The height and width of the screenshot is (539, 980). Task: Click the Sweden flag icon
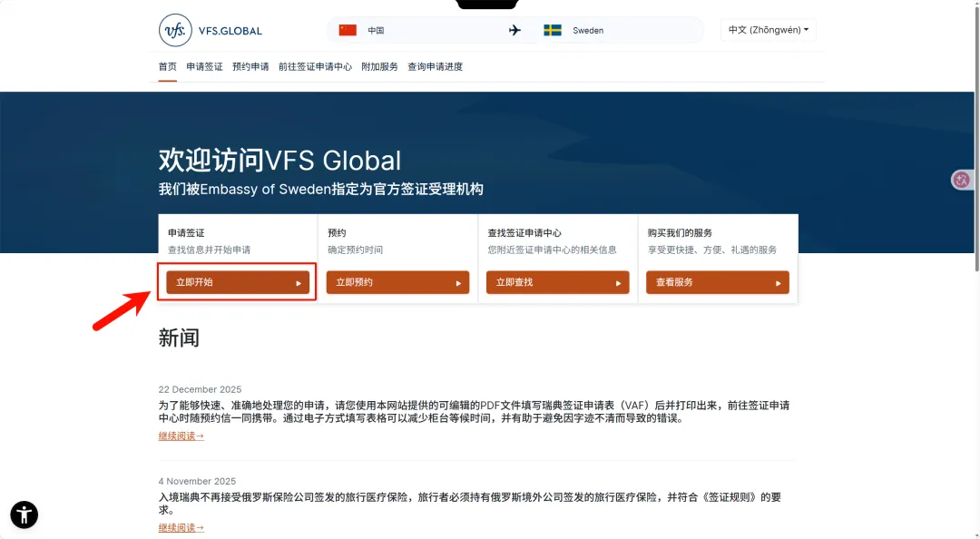[x=553, y=30]
